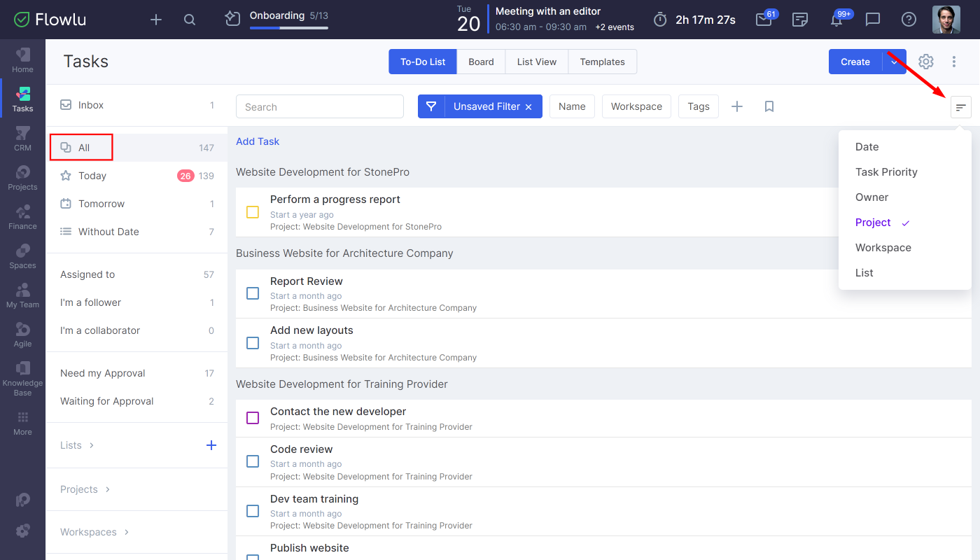Open the Home module in sidebar
Screen dimensions: 980x560
tap(22, 60)
